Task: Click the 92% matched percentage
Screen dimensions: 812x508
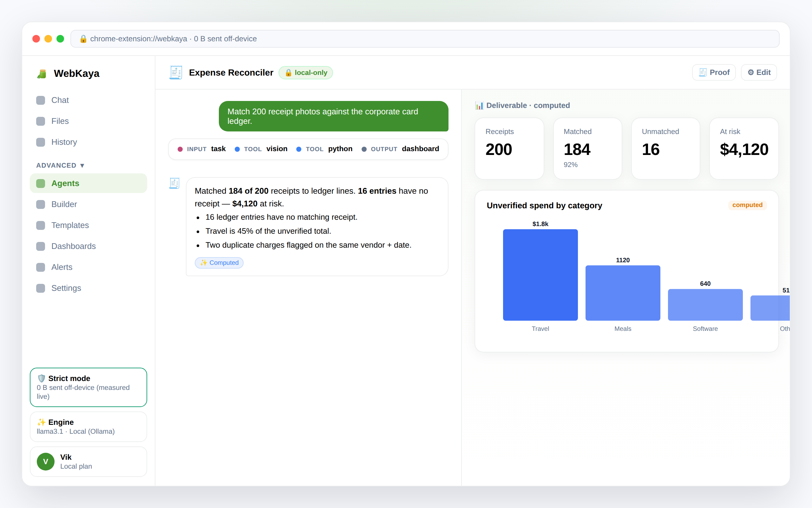Action: tap(570, 165)
